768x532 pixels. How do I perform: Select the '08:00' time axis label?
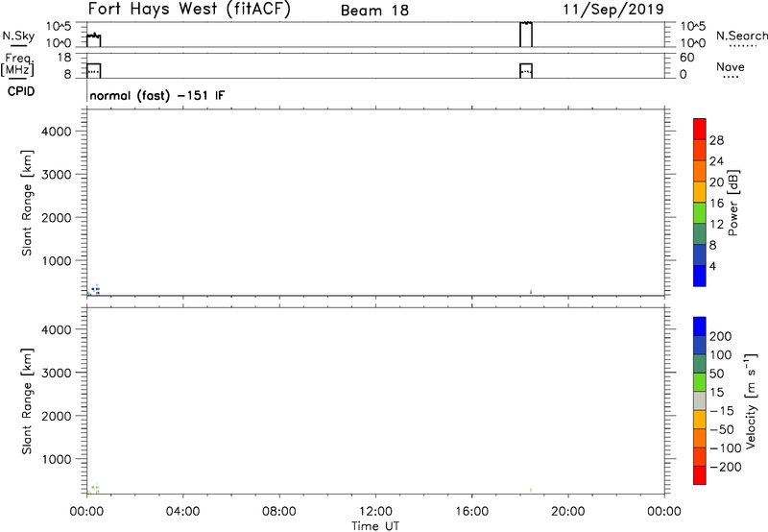pyautogui.click(x=279, y=512)
